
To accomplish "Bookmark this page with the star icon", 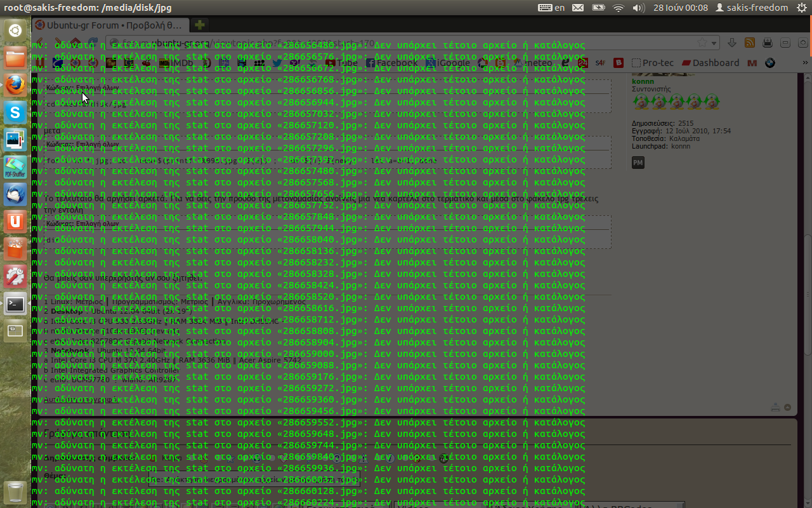I will (x=702, y=43).
